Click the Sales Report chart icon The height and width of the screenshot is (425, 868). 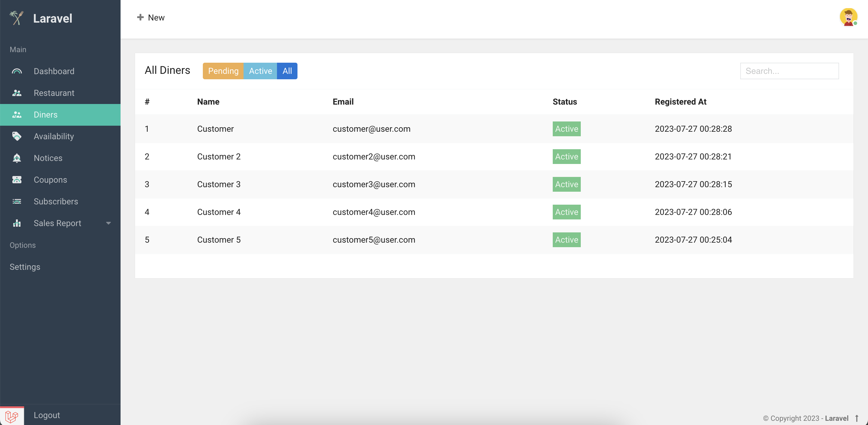[x=17, y=223]
